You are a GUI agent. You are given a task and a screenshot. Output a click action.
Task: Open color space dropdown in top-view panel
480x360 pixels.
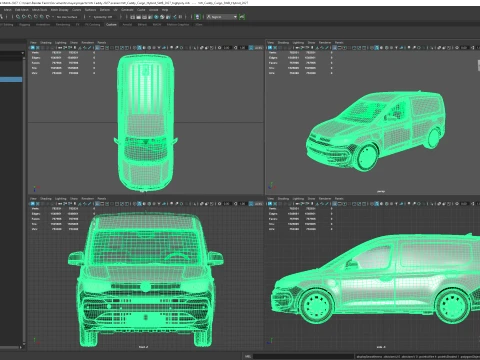259,48
